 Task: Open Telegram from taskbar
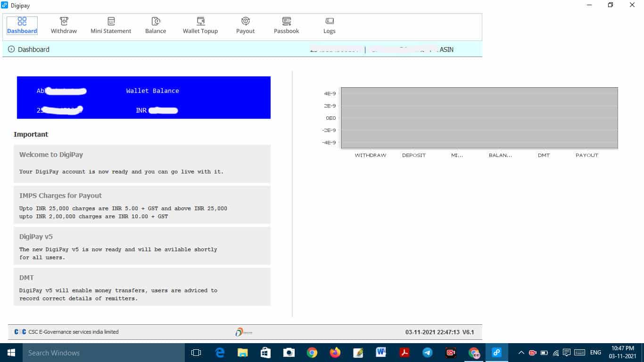click(427, 353)
